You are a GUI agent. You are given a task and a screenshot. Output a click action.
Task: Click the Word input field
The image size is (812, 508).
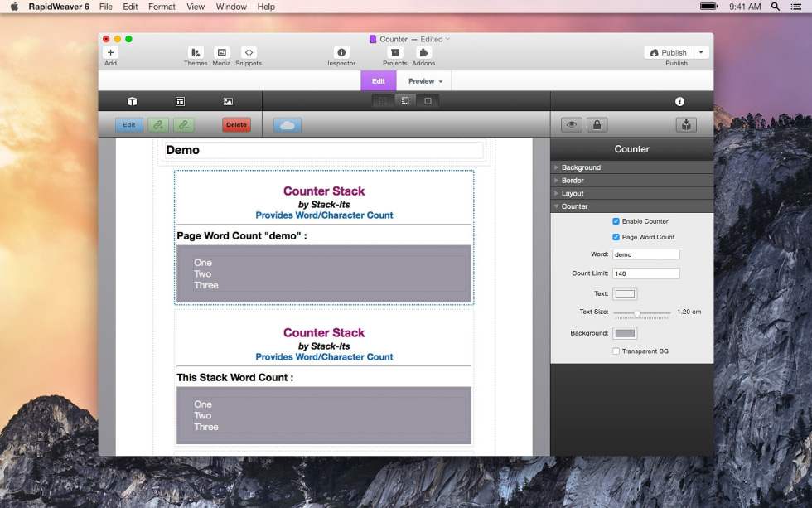click(645, 254)
